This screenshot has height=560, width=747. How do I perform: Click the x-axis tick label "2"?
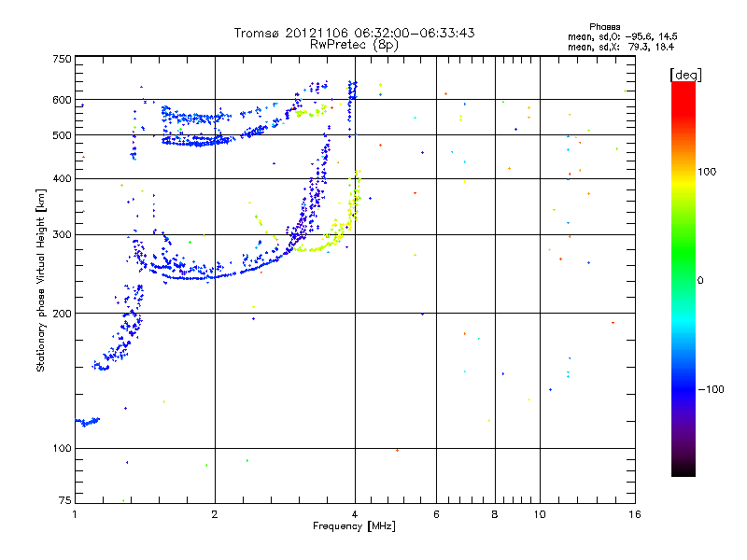[215, 514]
